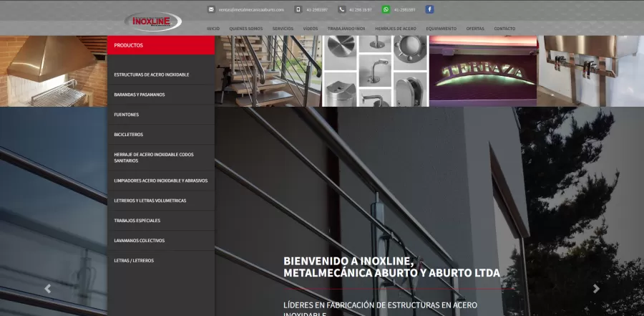
Task: Navigate to Herrajes de Acero
Action: point(395,29)
